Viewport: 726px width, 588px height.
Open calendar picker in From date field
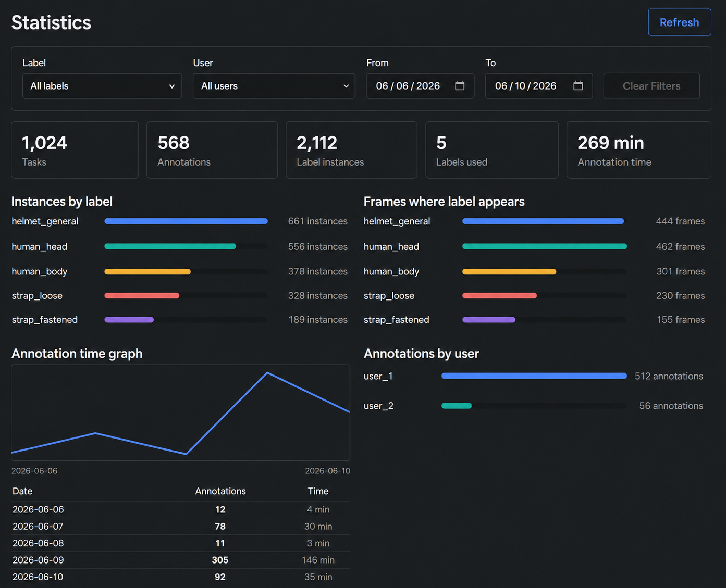(460, 85)
